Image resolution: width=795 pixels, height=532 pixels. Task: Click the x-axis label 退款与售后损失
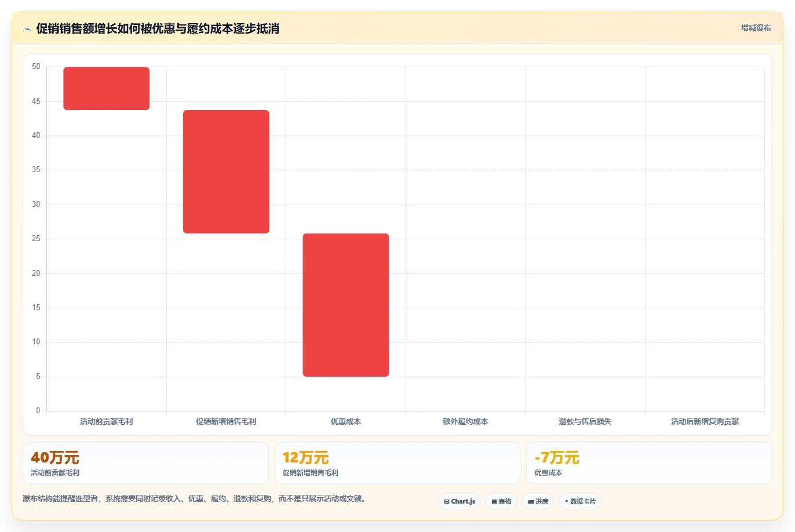coord(585,421)
